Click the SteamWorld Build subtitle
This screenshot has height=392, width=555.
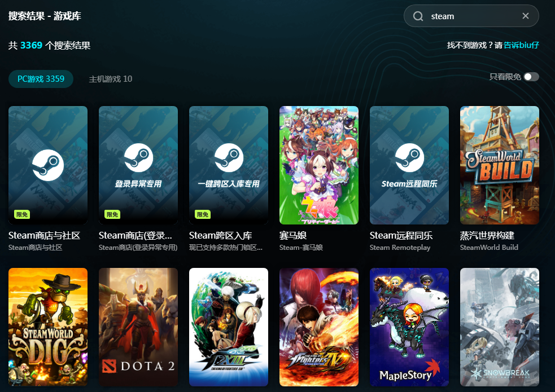coord(489,248)
